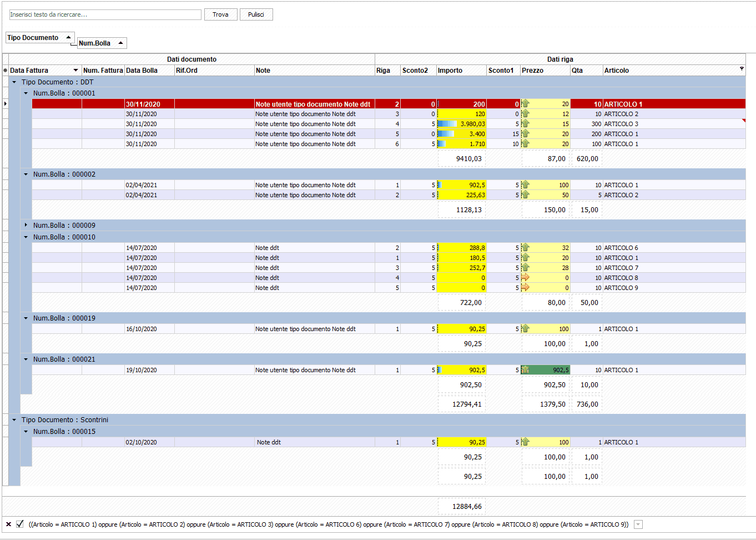Sort by Num.Bolla group panel box
The width and height of the screenshot is (756, 540).
coord(102,43)
